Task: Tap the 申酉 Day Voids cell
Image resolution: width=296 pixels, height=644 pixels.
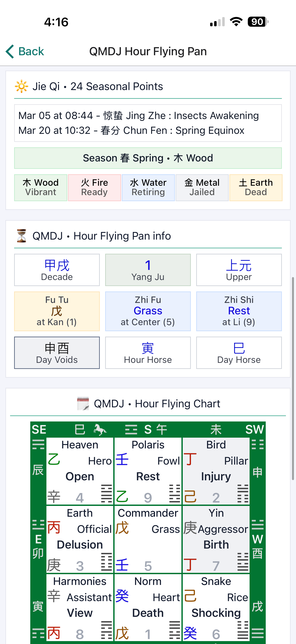Action: point(57,353)
